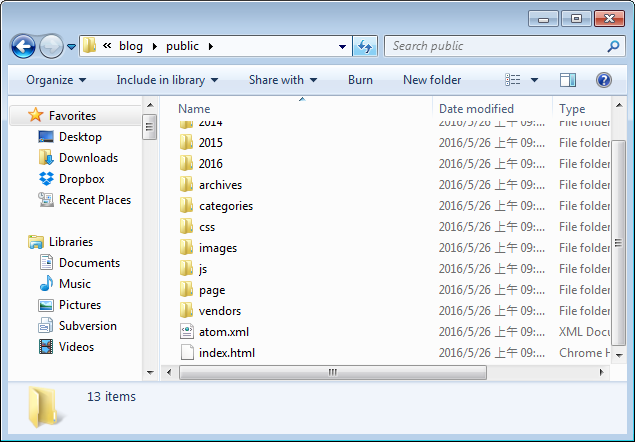Toggle the preview pane
Viewport: 635px width, 442px height.
click(568, 80)
